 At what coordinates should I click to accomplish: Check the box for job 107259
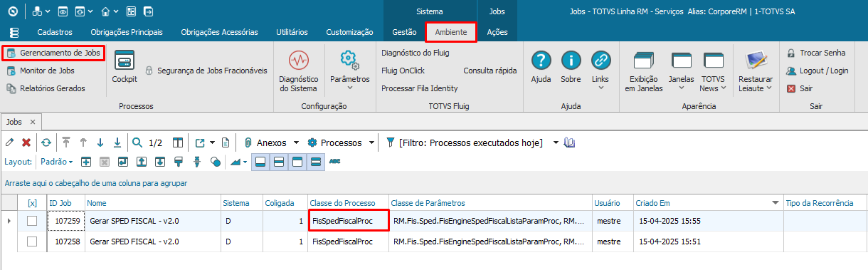click(x=31, y=221)
